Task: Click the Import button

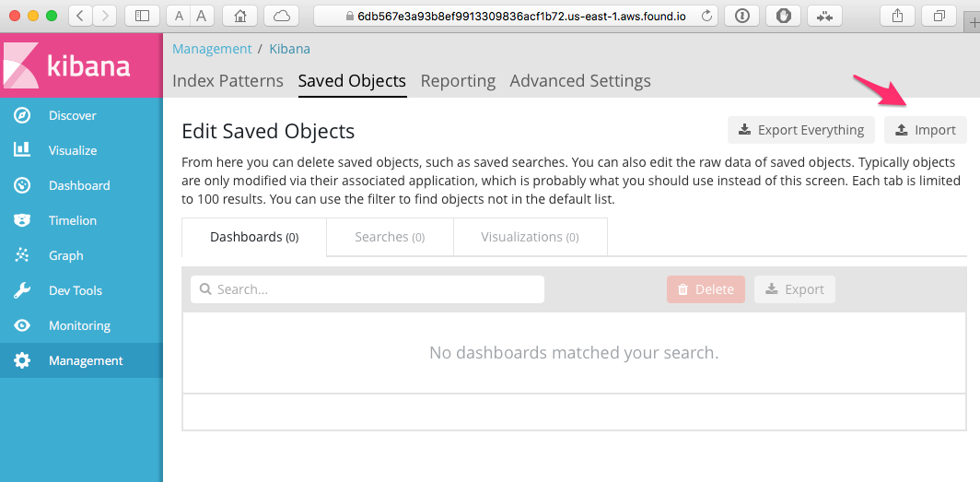Action: point(926,130)
